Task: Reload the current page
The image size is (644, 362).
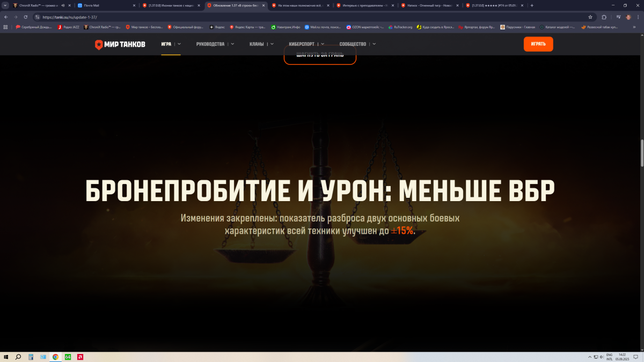Action: click(x=25, y=17)
